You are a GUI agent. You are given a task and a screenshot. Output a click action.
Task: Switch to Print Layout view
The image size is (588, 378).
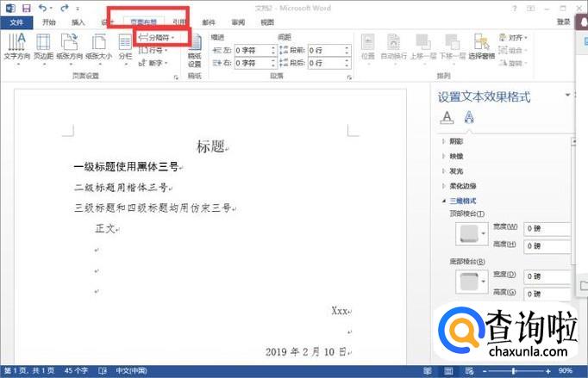coord(448,371)
